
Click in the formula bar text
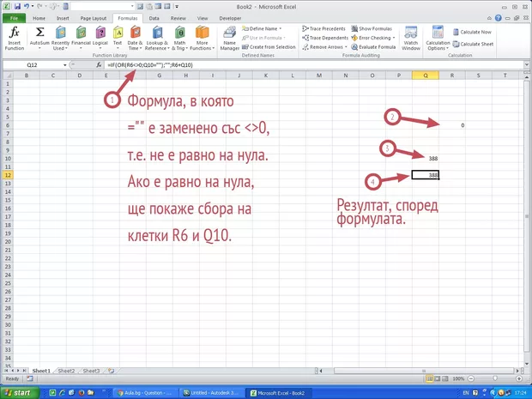[149, 65]
